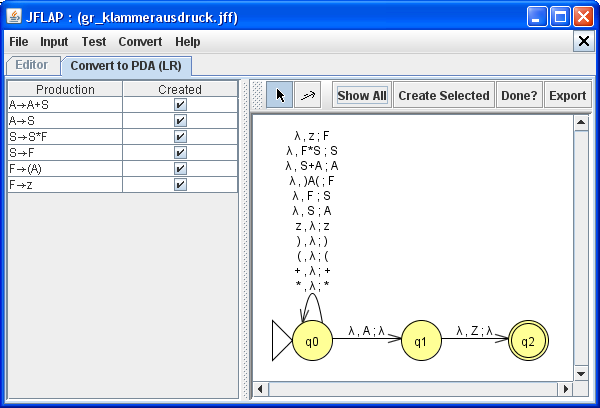The height and width of the screenshot is (408, 600).
Task: Toggle the Created checkbox for F→z
Action: 180,184
